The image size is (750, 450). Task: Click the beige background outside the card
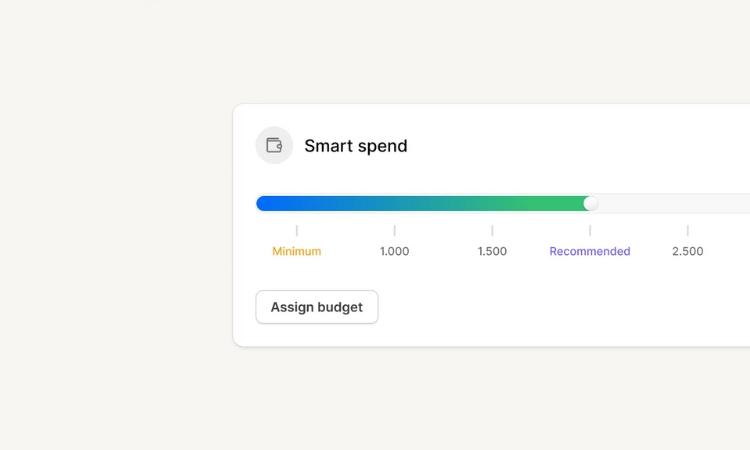pyautogui.click(x=115, y=225)
